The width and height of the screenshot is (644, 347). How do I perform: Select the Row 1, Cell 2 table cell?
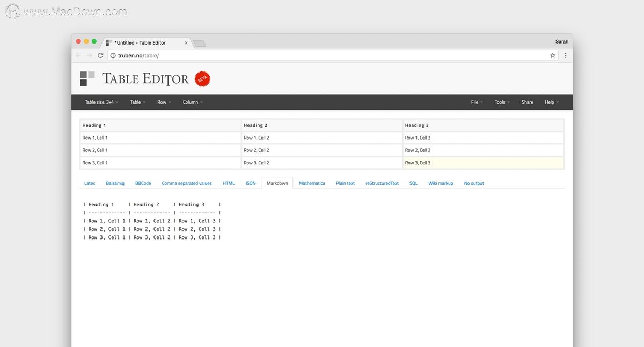tap(322, 138)
